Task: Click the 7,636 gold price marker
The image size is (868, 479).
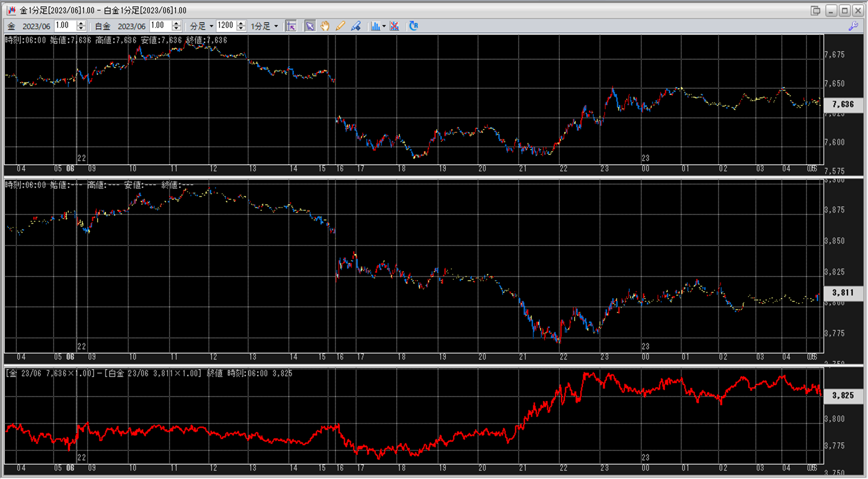Action: pos(843,104)
